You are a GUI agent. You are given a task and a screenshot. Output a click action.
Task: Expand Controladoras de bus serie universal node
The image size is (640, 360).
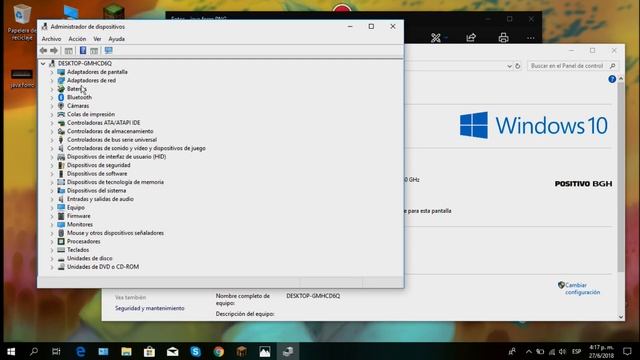[x=52, y=140]
